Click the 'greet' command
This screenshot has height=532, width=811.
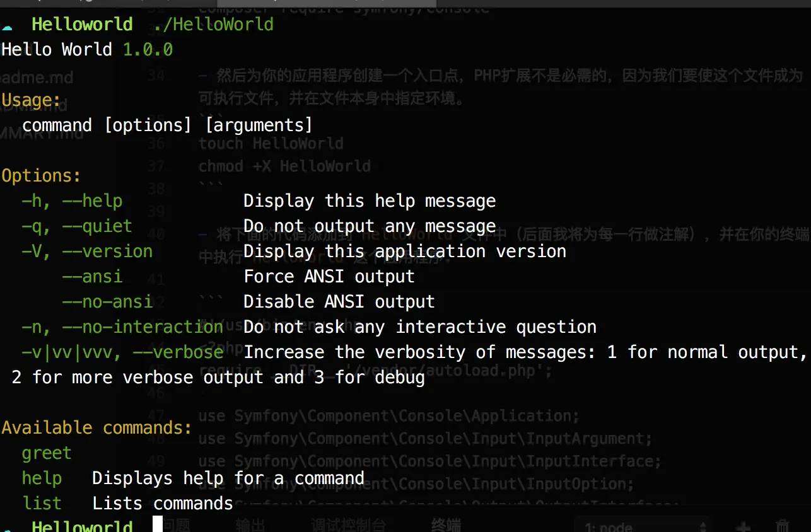click(47, 453)
